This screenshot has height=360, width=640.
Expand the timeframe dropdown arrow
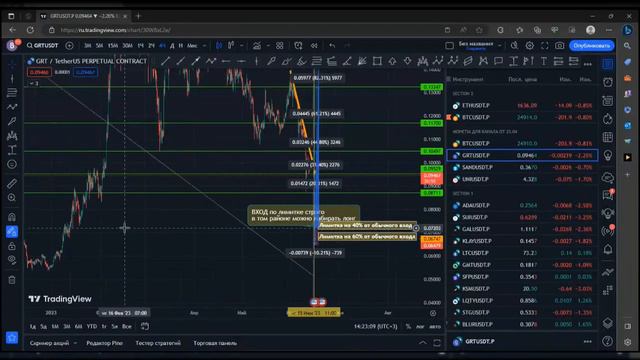[x=204, y=46]
